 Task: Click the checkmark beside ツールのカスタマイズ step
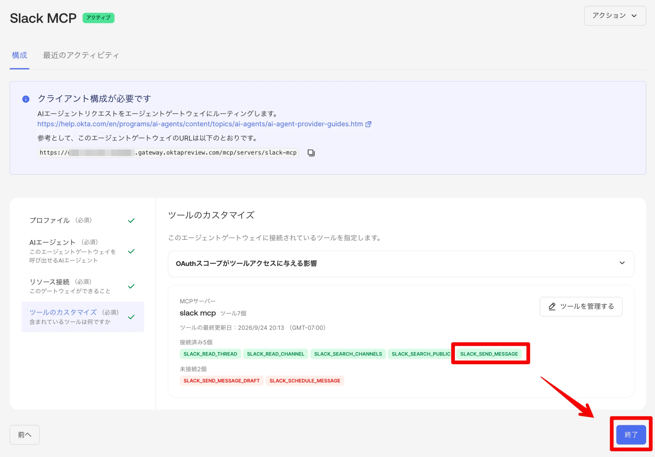pos(131,317)
